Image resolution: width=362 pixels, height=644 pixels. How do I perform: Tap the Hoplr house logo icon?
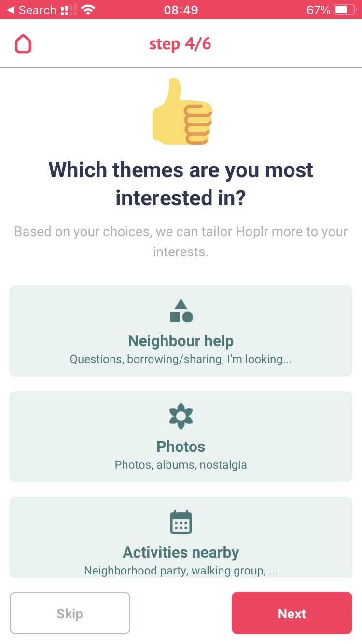coord(23,43)
